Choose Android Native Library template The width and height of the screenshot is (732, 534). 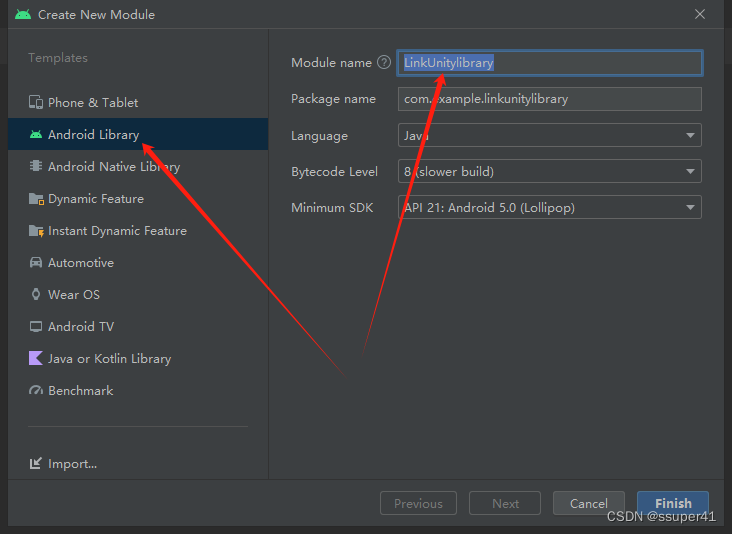coord(138,167)
